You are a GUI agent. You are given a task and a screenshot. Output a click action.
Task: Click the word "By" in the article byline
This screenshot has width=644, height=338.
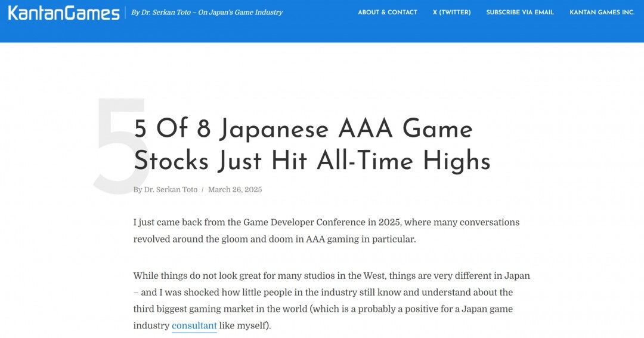coord(138,189)
